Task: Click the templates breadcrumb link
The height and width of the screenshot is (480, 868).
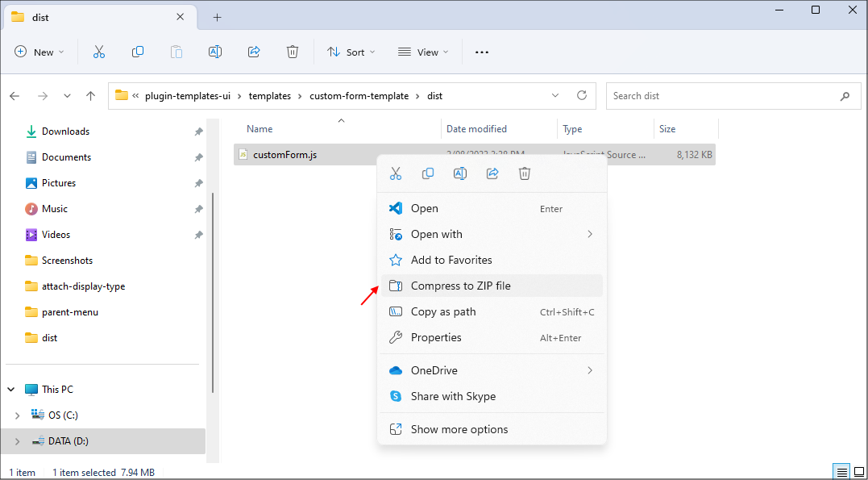Action: [x=269, y=95]
